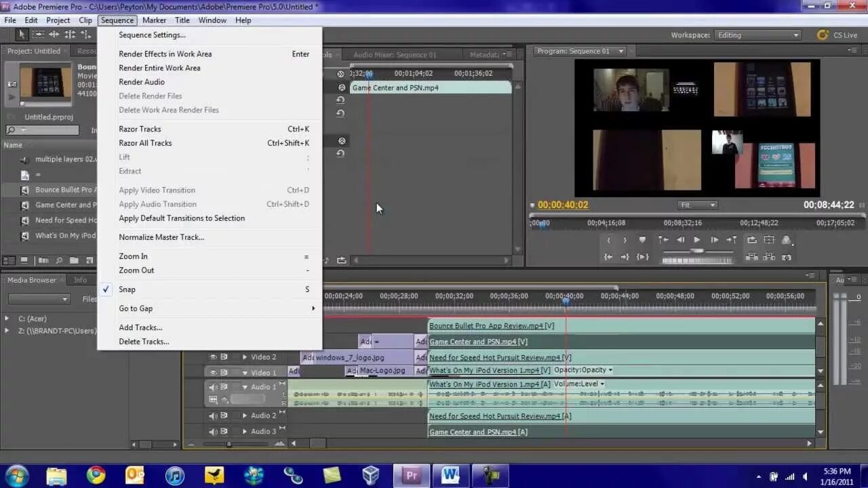Click the timeline zoom slider handle

[x=229, y=444]
